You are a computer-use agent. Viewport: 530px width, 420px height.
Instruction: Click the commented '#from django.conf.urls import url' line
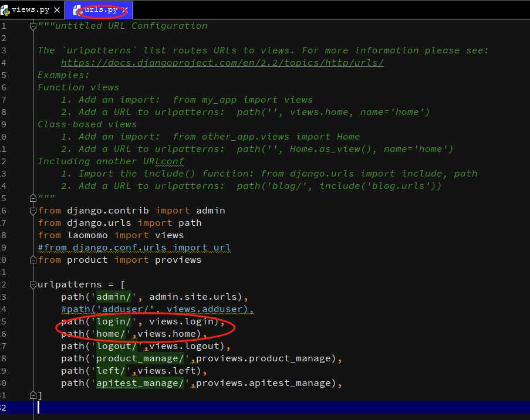pyautogui.click(x=134, y=248)
